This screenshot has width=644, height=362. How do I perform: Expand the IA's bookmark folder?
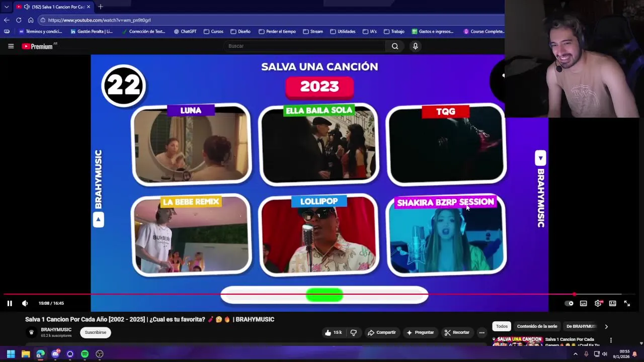[x=369, y=32]
